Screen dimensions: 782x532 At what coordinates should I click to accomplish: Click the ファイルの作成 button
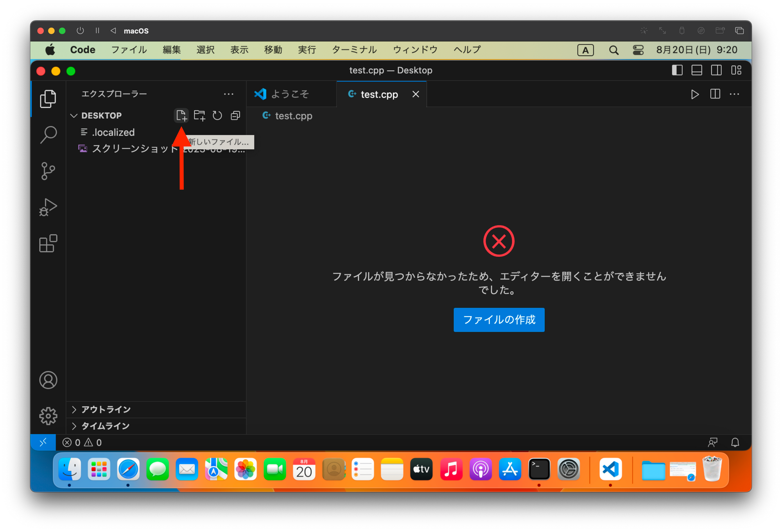(x=499, y=320)
